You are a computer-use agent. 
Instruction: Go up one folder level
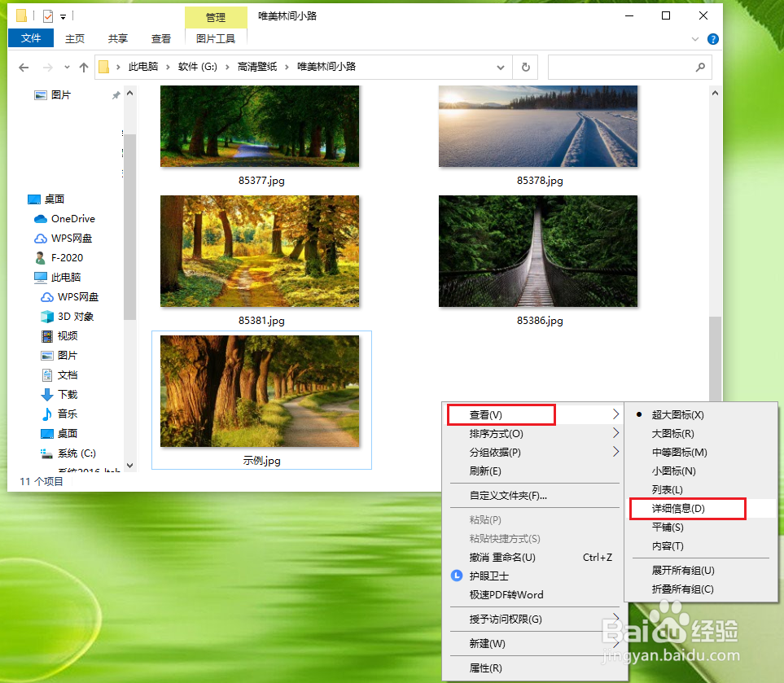84,67
